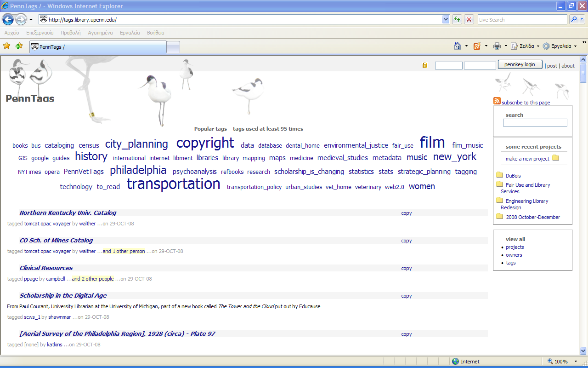Click Fair Use and Library Services folder icon

pyautogui.click(x=500, y=184)
